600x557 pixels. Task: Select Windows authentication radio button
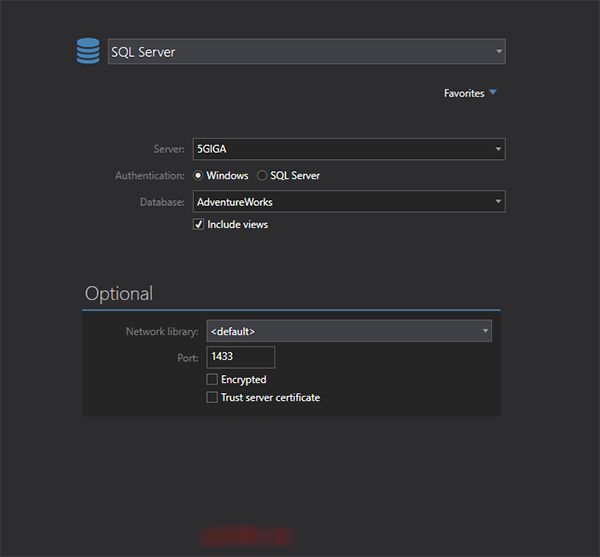(198, 176)
